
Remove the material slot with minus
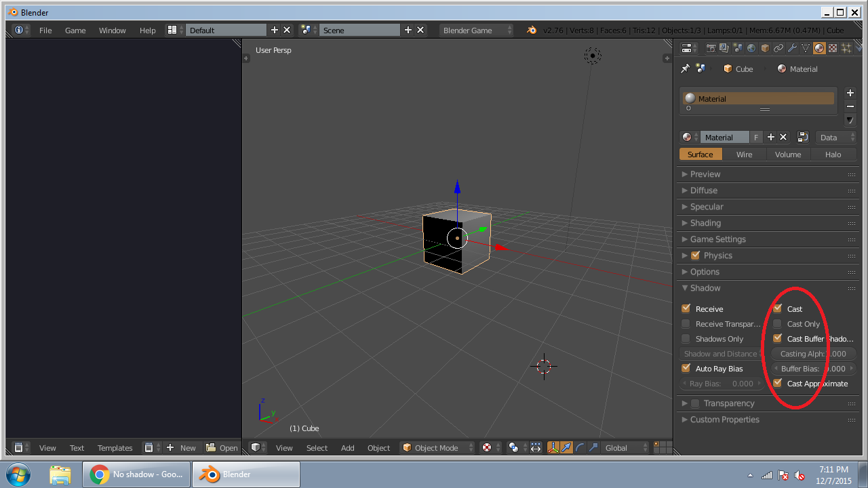[850, 106]
